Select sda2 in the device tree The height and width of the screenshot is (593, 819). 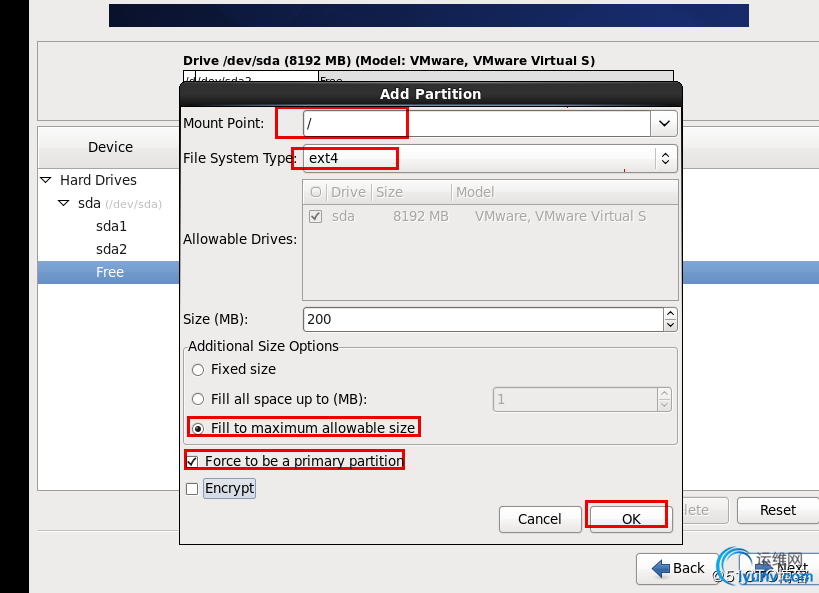click(x=111, y=249)
